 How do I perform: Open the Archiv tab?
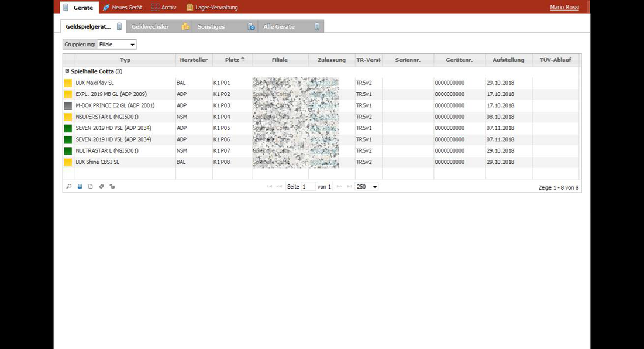point(164,8)
